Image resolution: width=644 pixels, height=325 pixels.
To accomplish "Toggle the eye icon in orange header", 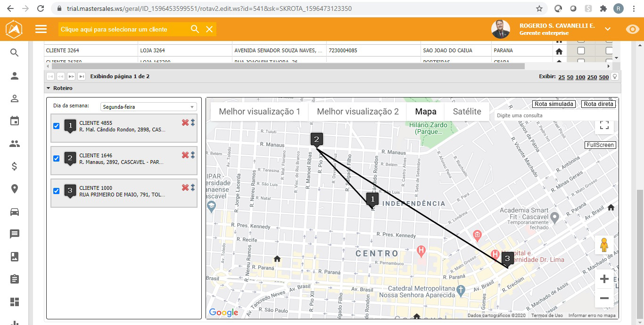I will pyautogui.click(x=632, y=29).
